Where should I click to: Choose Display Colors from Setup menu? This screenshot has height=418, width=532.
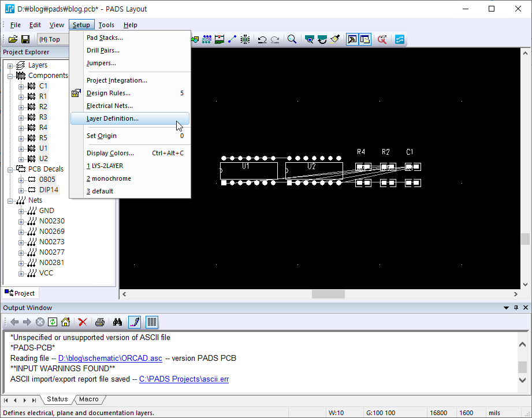tap(130, 153)
